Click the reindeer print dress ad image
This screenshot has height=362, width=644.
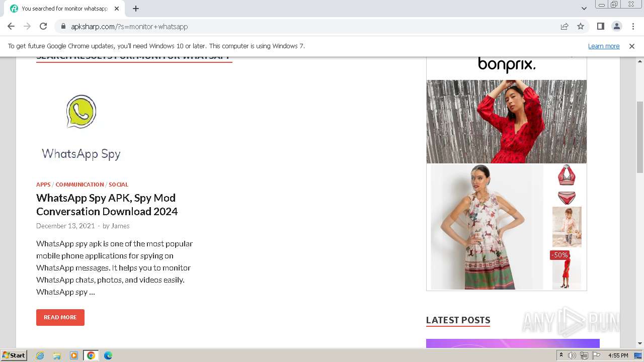[x=487, y=227]
